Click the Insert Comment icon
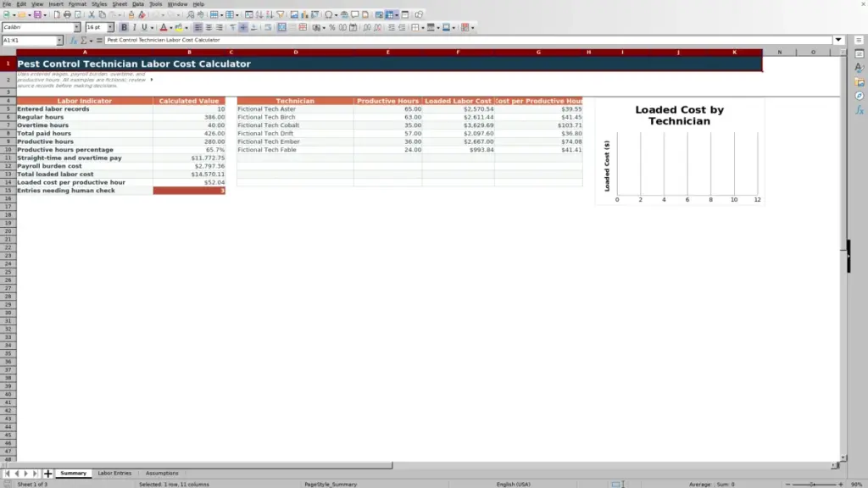868x488 pixels. (x=355, y=15)
